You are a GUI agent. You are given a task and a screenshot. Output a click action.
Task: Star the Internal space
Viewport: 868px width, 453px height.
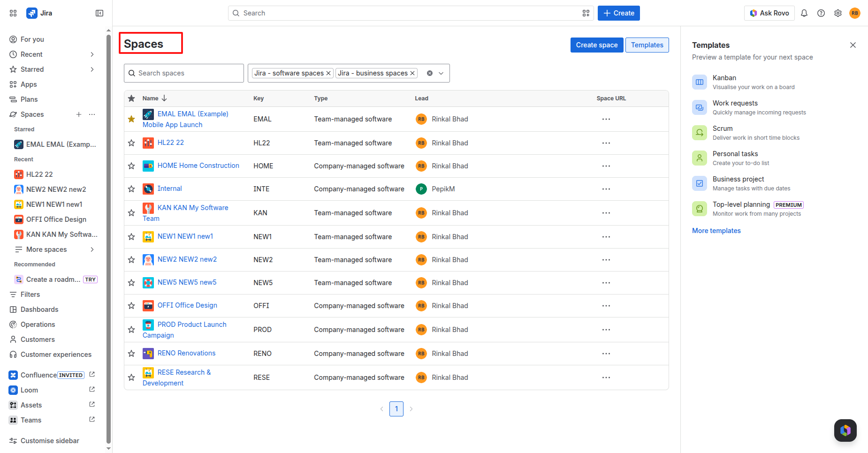click(x=131, y=189)
